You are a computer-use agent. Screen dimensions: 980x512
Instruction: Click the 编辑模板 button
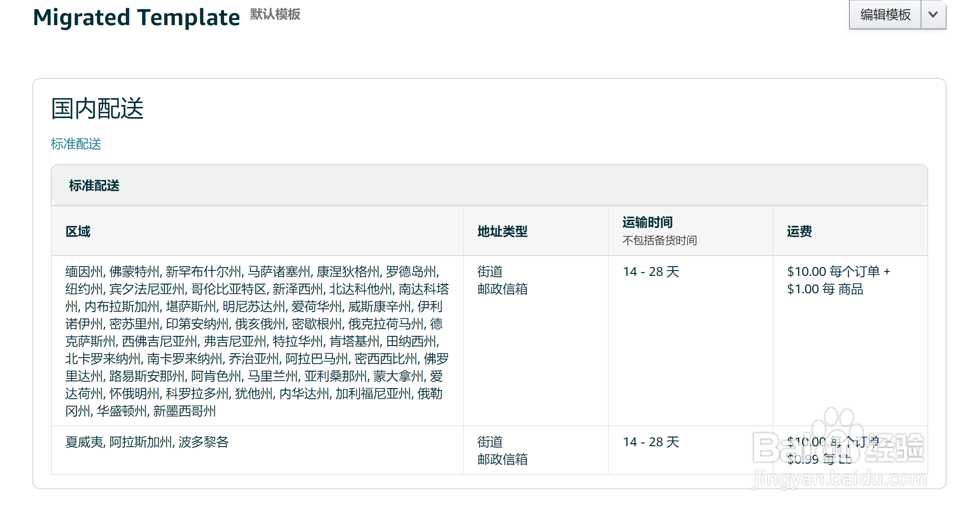pyautogui.click(x=885, y=15)
